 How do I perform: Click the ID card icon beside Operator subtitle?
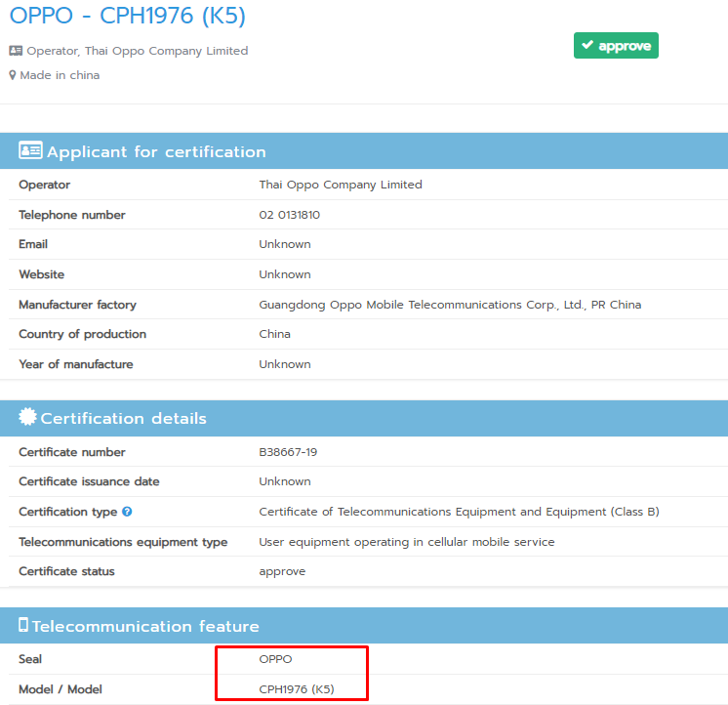tap(16, 51)
